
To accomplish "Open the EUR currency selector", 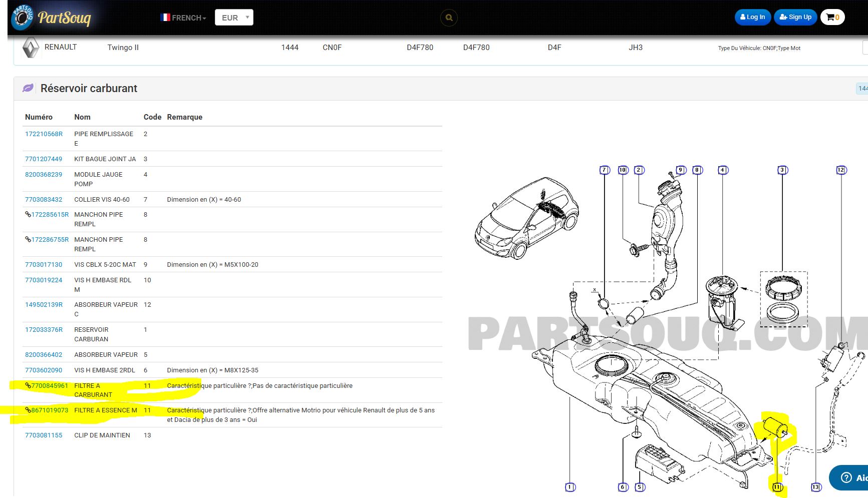I will point(234,18).
